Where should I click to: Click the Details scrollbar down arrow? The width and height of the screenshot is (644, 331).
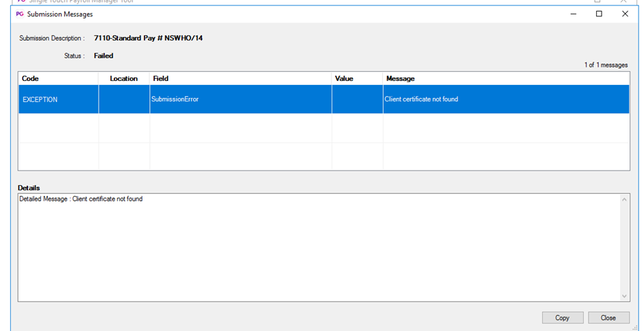tap(623, 296)
